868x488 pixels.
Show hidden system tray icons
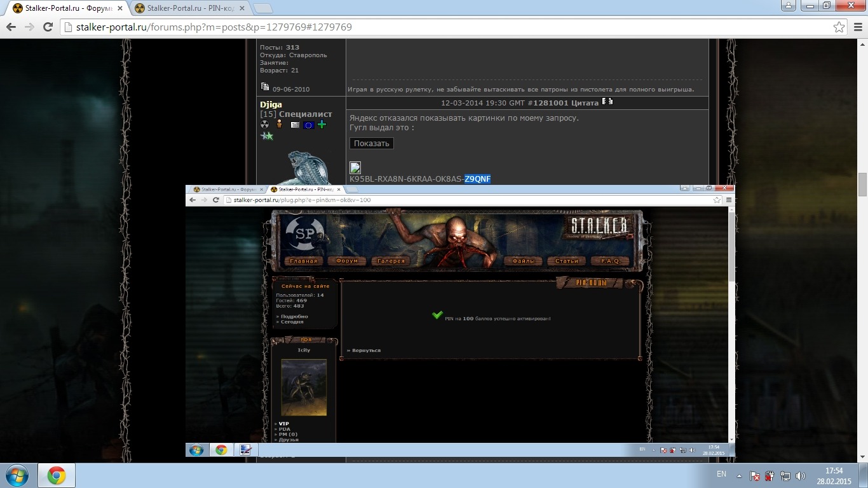[x=739, y=475]
